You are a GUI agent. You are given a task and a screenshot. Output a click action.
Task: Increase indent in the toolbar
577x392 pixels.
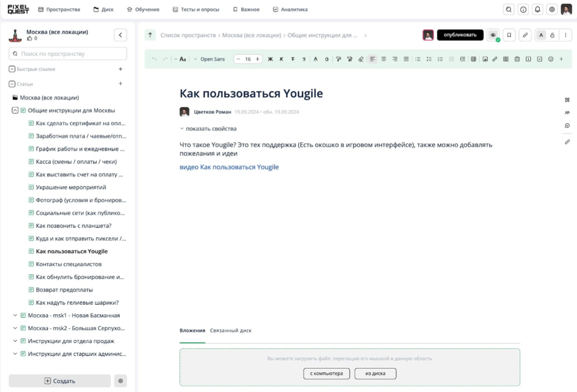[462, 59]
